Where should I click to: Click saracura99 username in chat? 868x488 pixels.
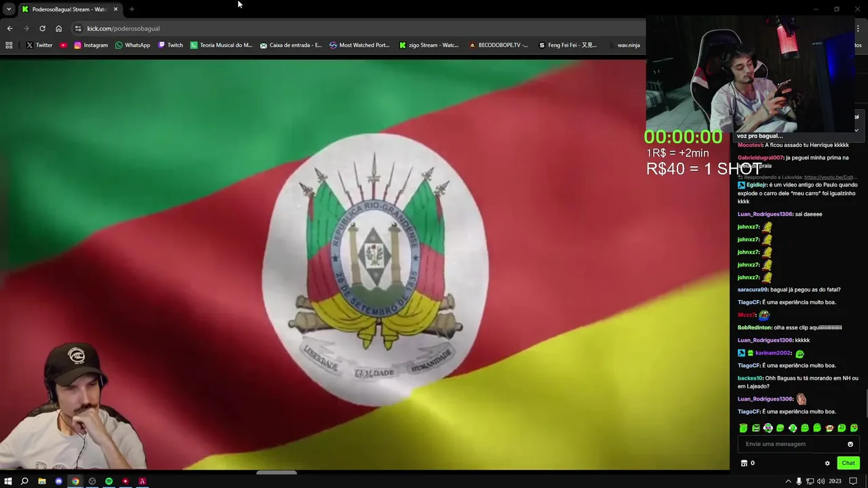coord(753,290)
